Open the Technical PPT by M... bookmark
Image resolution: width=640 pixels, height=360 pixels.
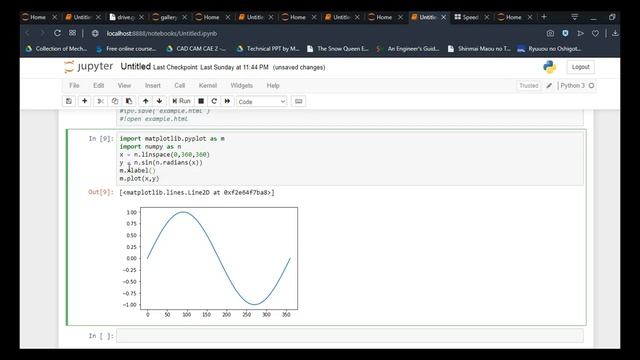pyautogui.click(x=268, y=49)
